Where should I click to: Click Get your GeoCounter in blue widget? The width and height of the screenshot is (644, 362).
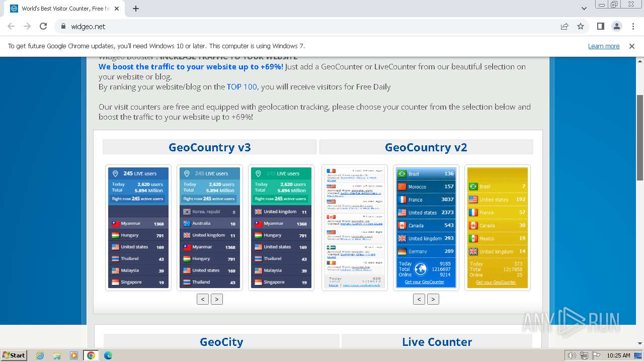coord(425,282)
